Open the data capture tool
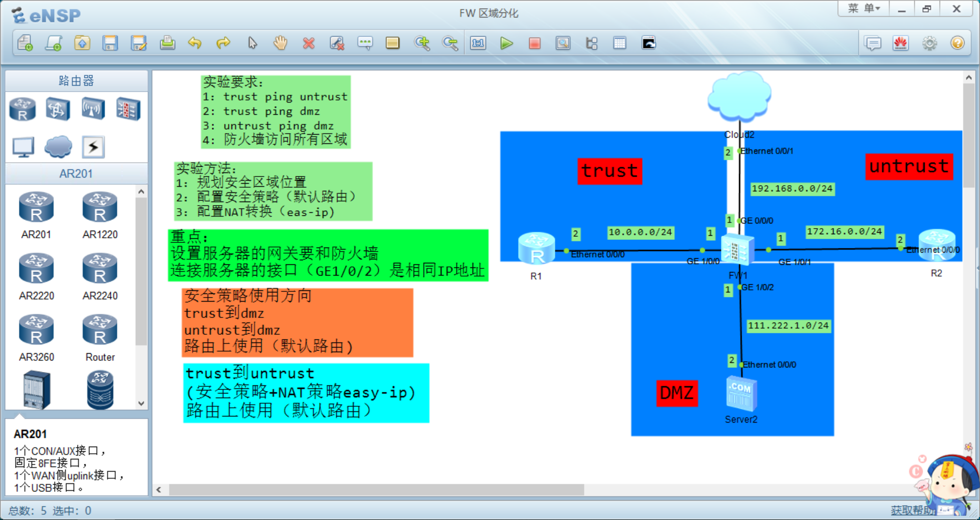Viewport: 980px width, 520px height. click(x=563, y=43)
